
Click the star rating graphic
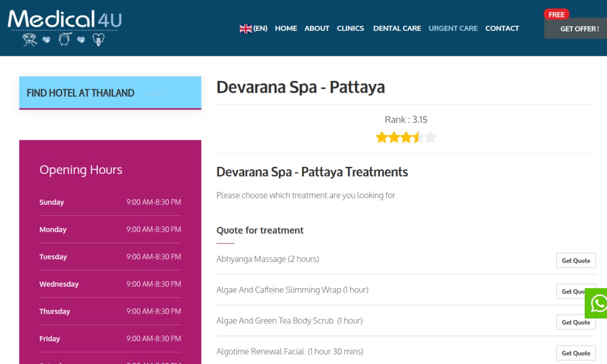click(x=406, y=137)
